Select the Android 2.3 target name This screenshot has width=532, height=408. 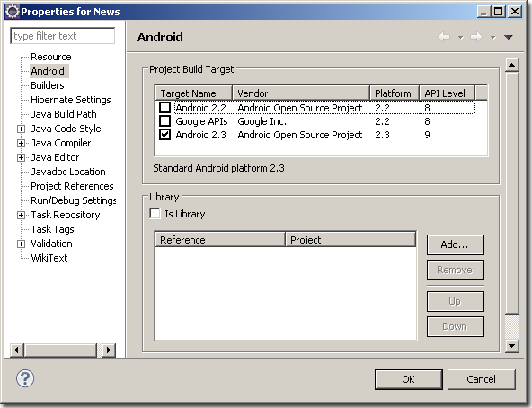[200, 135]
